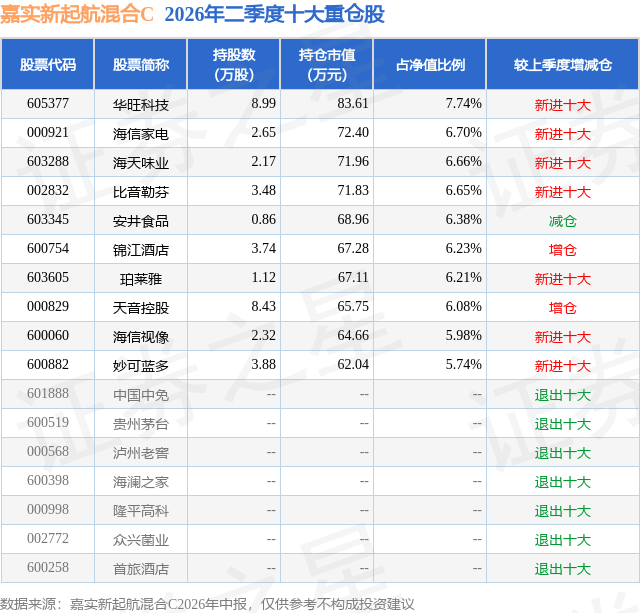Select stock code 000998 for 隆平高科

(x=48, y=509)
